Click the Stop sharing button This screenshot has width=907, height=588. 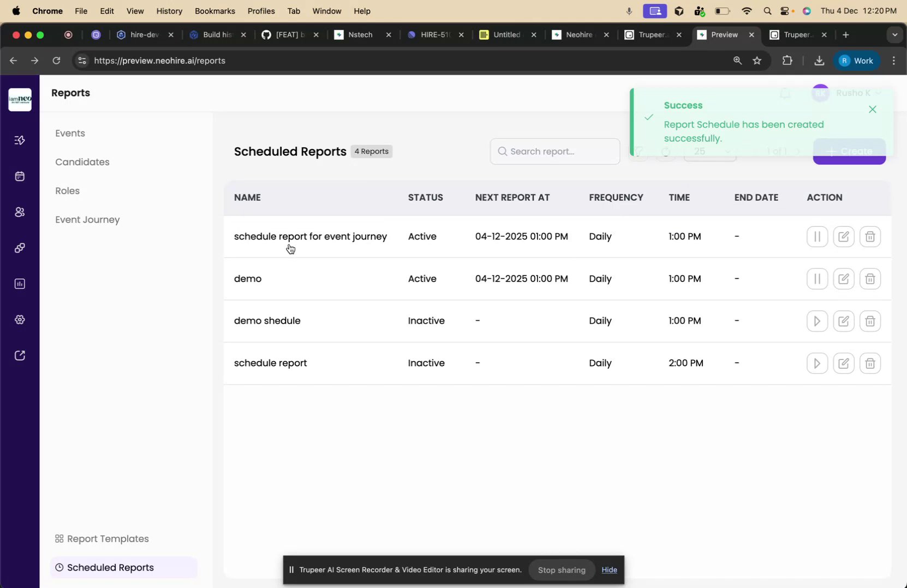click(x=561, y=570)
